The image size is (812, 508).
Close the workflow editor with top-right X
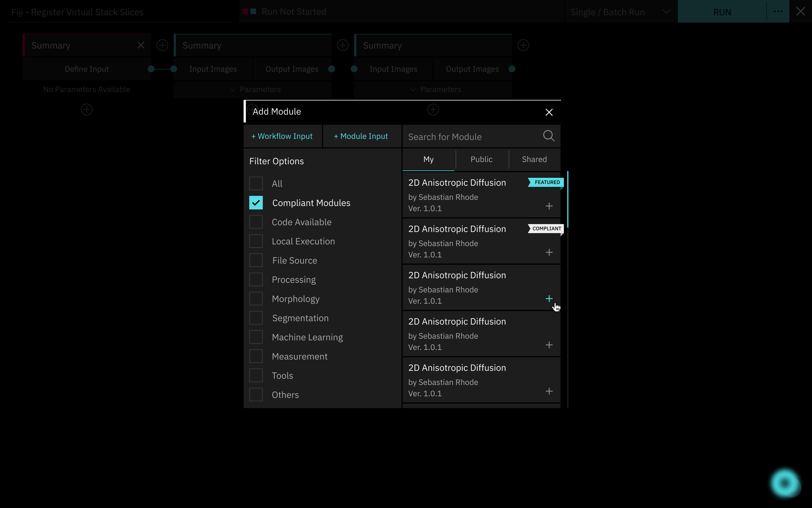801,12
